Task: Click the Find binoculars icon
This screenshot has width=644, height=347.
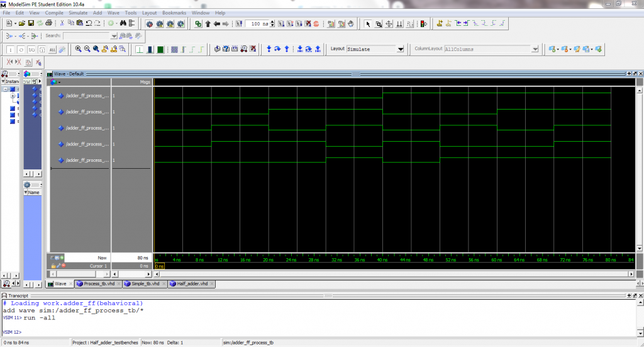Action: tap(123, 23)
